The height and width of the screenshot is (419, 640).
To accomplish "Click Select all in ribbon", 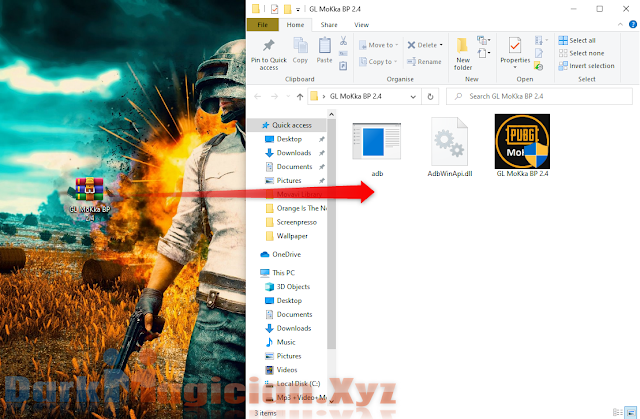I will 577,40.
